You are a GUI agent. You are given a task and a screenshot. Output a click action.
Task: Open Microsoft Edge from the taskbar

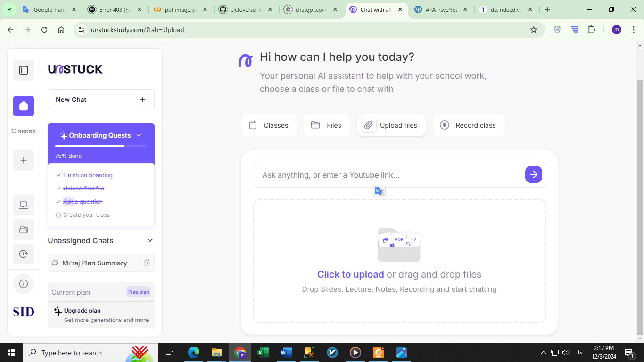pos(194,353)
